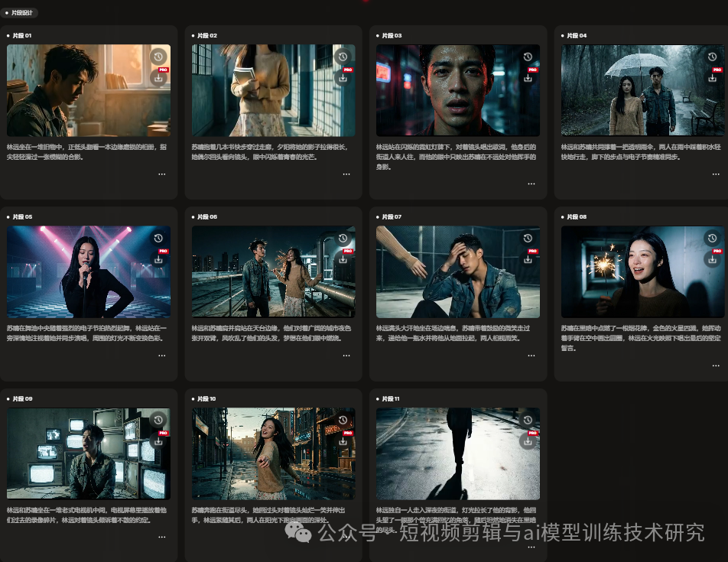Open the more options menu for 片段 06
Viewport: 728px width, 562px height.
[x=346, y=356]
